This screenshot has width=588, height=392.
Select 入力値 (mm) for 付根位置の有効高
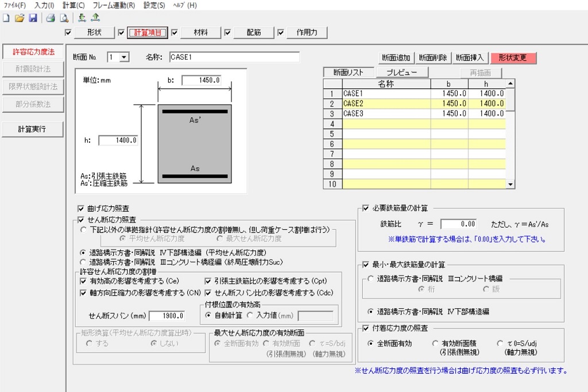(x=250, y=316)
